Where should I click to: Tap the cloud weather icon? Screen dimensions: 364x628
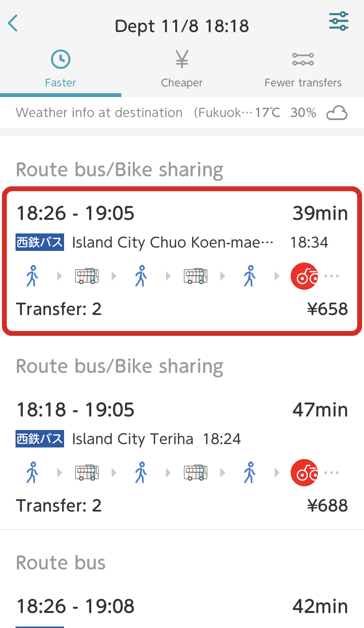pyautogui.click(x=337, y=114)
